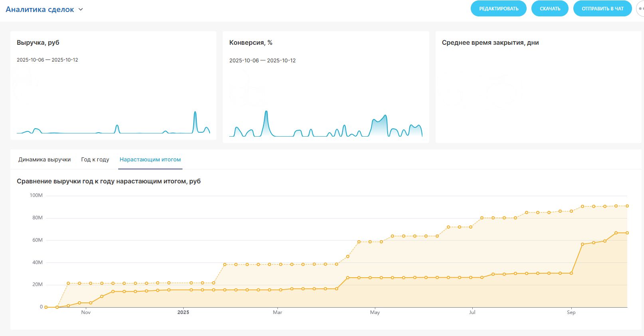Click the 100M label on the vertical axis
644x336 pixels.
[36, 195]
